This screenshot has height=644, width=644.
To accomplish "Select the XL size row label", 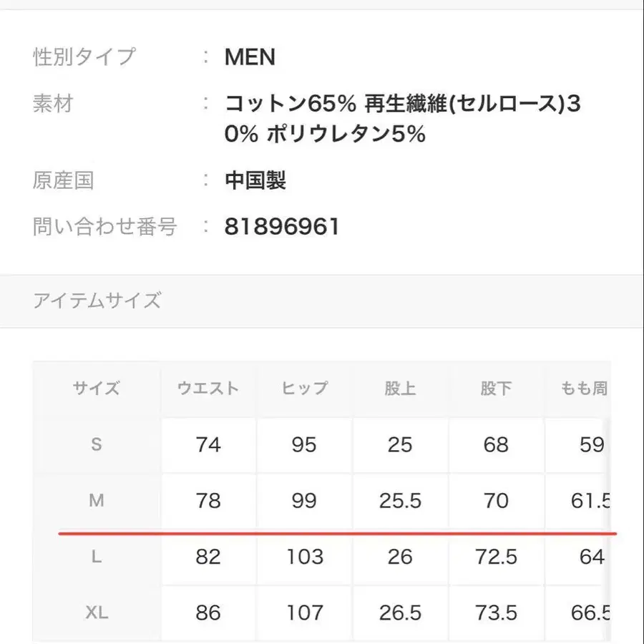I will point(97,613).
